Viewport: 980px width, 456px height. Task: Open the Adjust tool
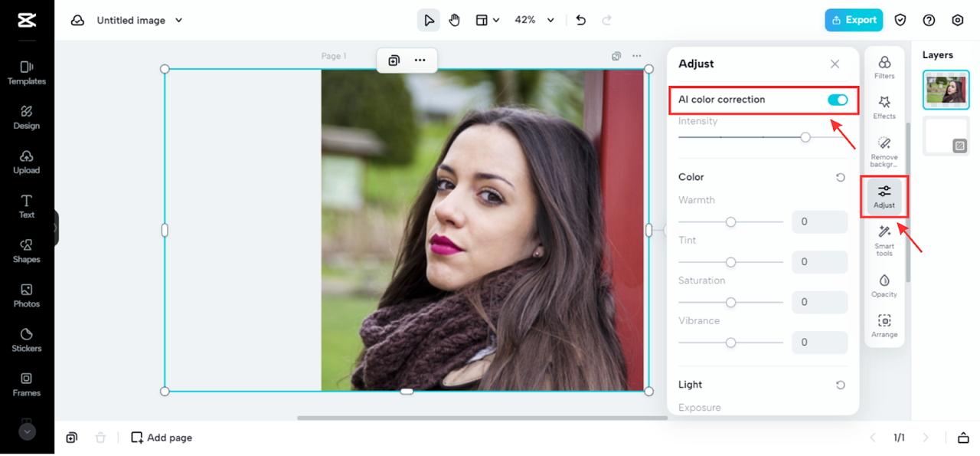tap(884, 197)
